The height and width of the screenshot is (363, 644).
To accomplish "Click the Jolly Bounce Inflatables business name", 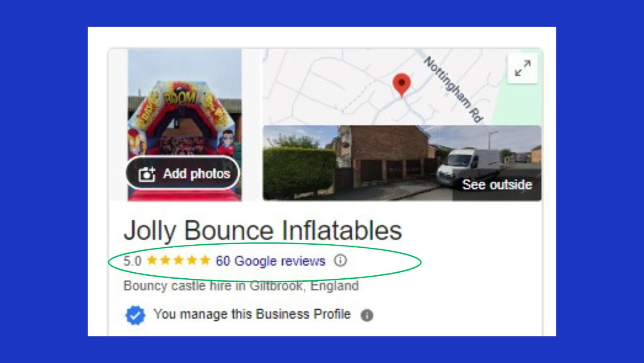I will click(262, 231).
